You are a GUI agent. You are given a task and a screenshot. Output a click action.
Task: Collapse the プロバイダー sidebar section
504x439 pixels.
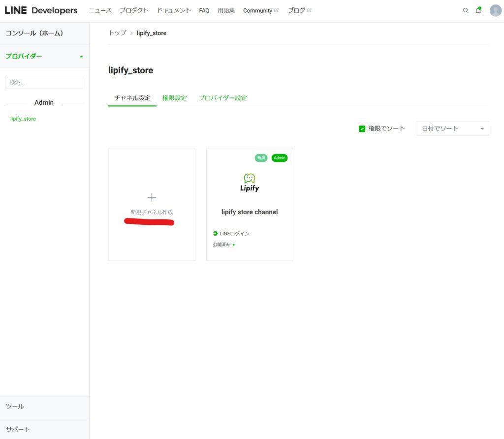point(44,56)
